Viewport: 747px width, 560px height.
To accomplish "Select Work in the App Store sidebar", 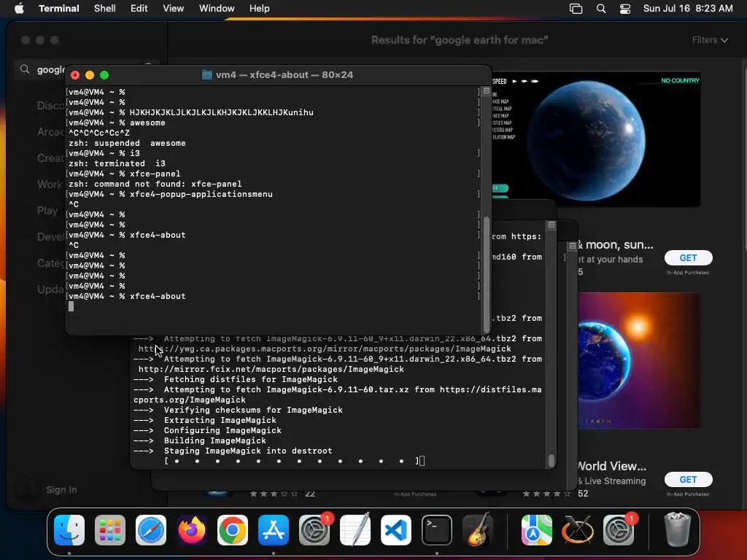I will coord(50,184).
